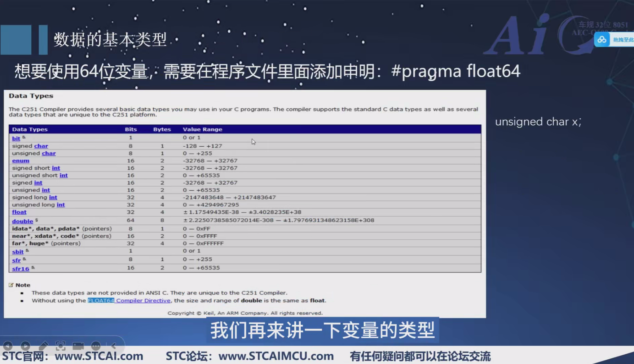This screenshot has height=364, width=634.
Task: Click the Bytes column header
Action: (x=162, y=129)
